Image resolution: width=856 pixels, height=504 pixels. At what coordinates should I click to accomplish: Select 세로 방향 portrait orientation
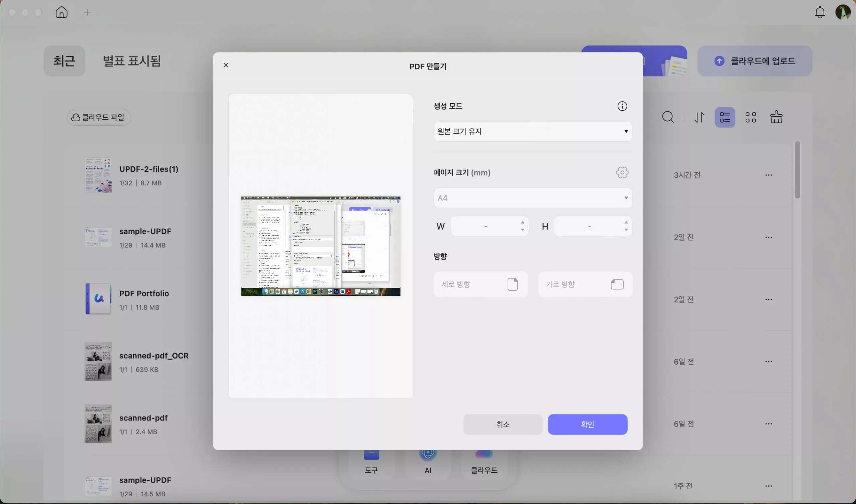[480, 284]
